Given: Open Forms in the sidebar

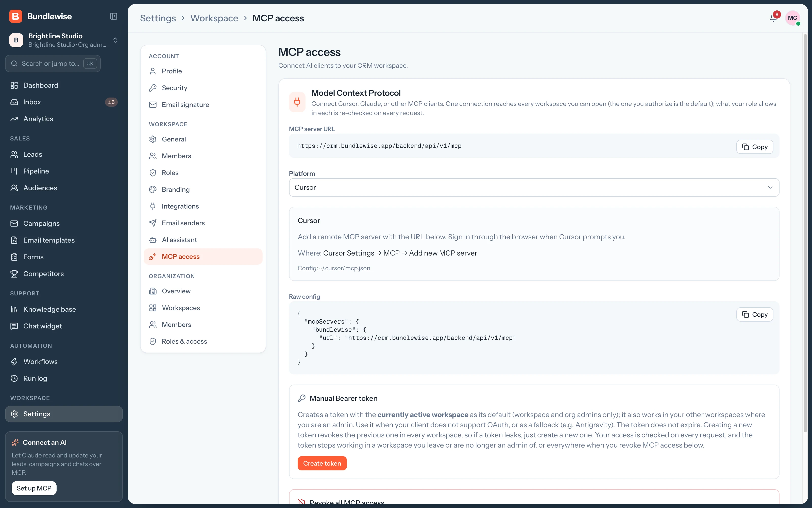Looking at the screenshot, I should click(x=64, y=257).
